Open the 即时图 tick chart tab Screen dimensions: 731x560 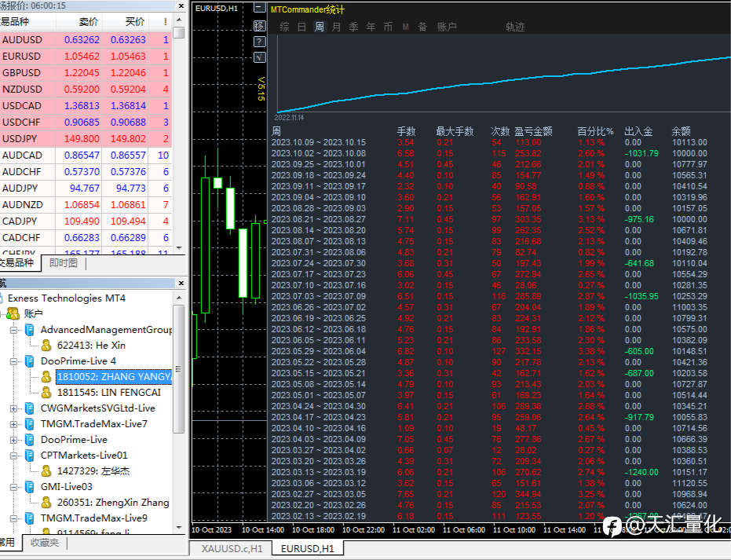(x=63, y=263)
